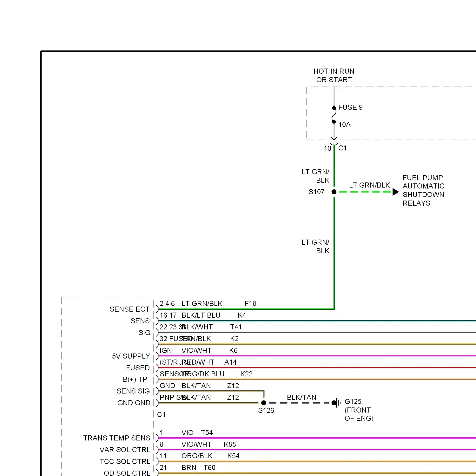This screenshot has width=476, height=476.
Task: Click pin numbers 2 4 6
Action: pyautogui.click(x=167, y=303)
